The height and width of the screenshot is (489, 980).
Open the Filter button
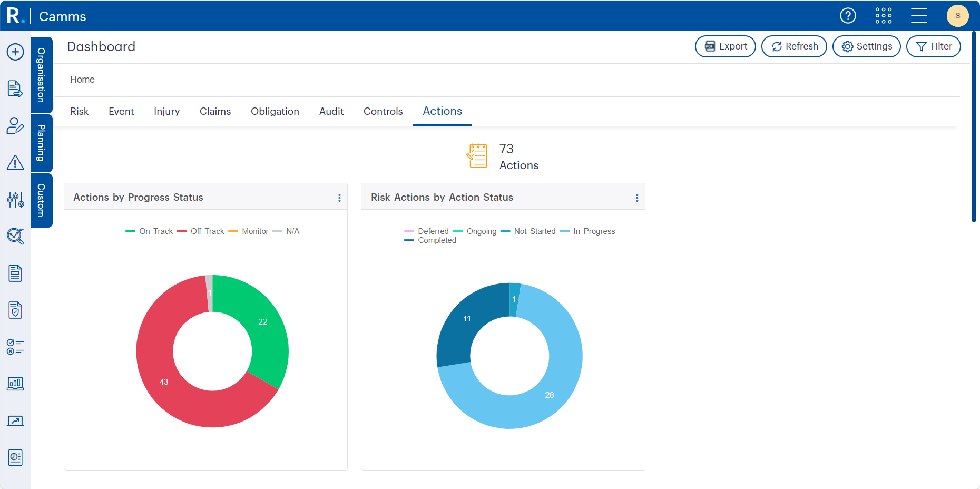point(934,46)
